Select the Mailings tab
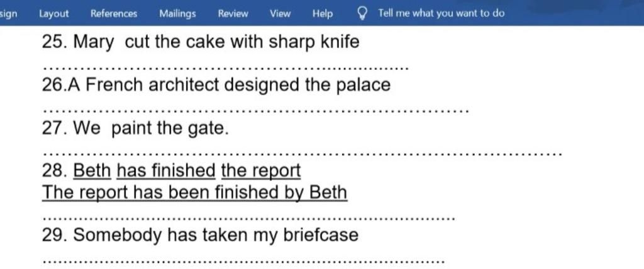Image resolution: width=644 pixels, height=269 pixels. click(x=177, y=13)
